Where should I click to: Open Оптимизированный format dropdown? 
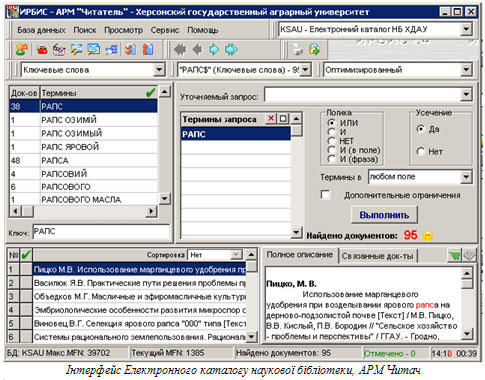coord(466,70)
